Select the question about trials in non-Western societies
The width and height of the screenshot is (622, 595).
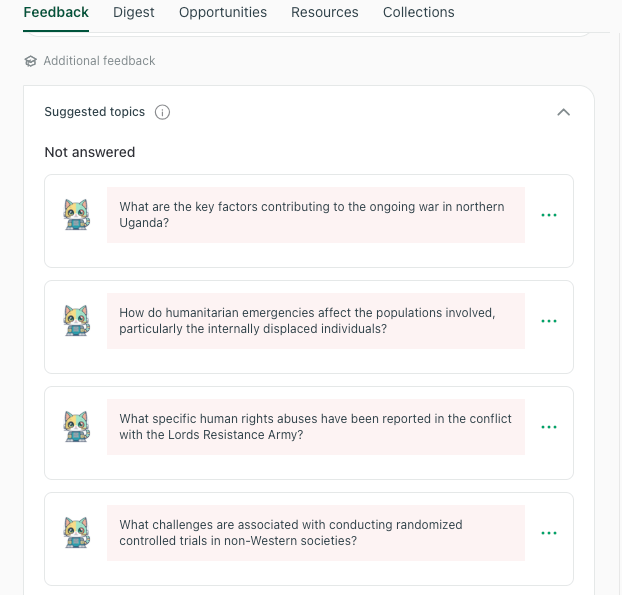pos(316,533)
